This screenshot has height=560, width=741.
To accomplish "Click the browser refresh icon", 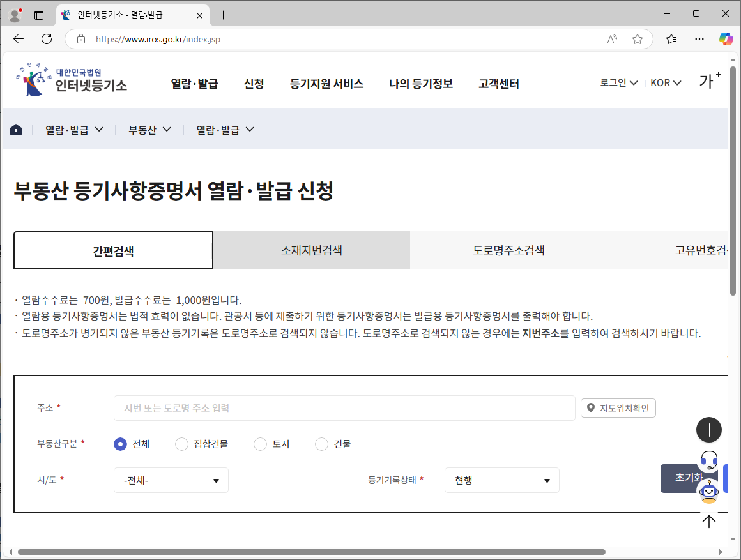I will click(46, 39).
